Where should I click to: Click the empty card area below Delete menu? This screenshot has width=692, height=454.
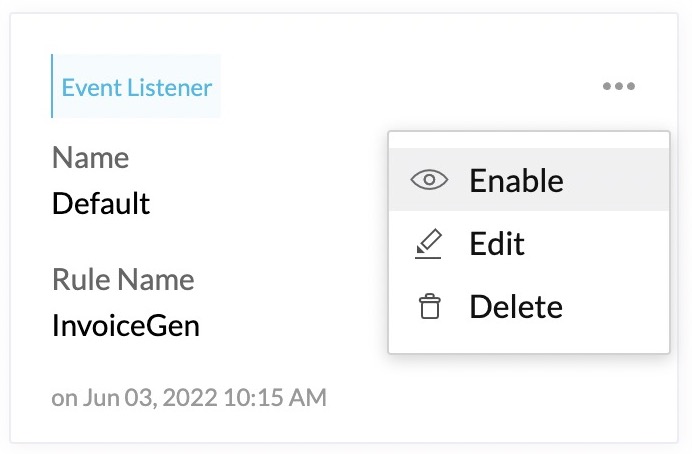(x=528, y=398)
